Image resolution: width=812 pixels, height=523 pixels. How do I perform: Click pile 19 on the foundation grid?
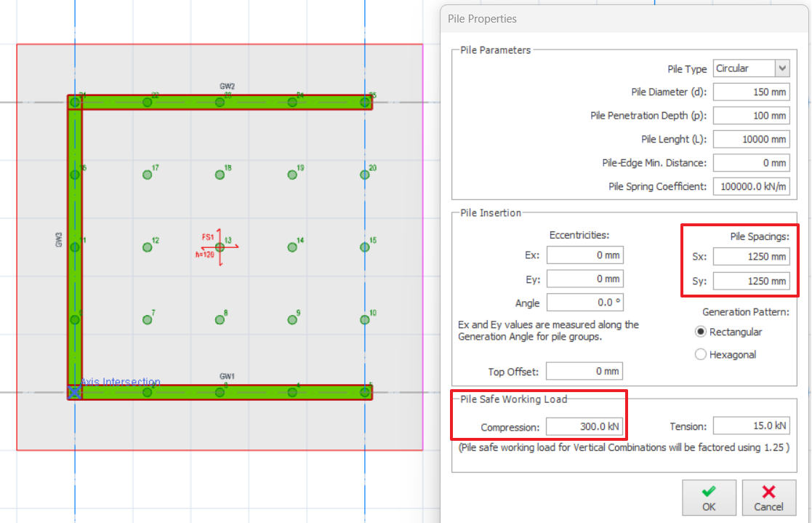(x=292, y=175)
